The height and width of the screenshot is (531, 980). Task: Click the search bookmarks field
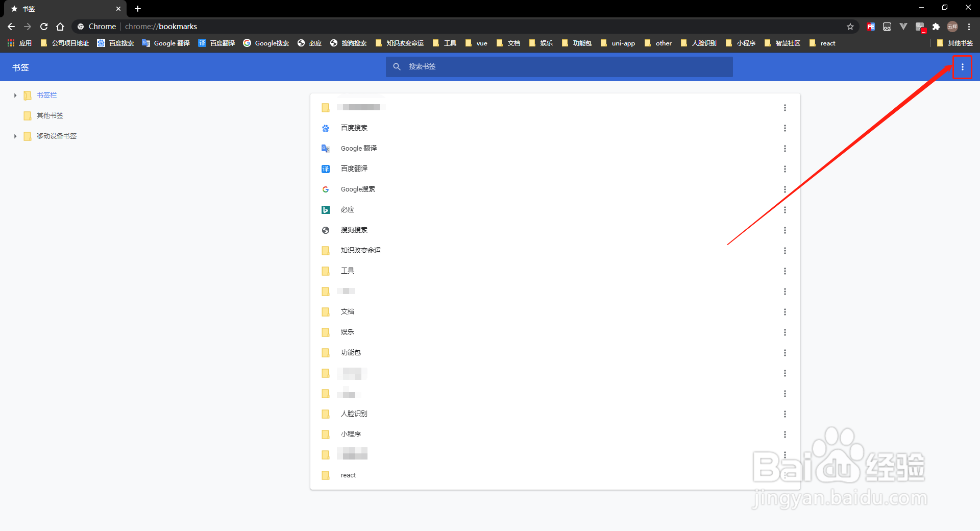click(x=559, y=67)
